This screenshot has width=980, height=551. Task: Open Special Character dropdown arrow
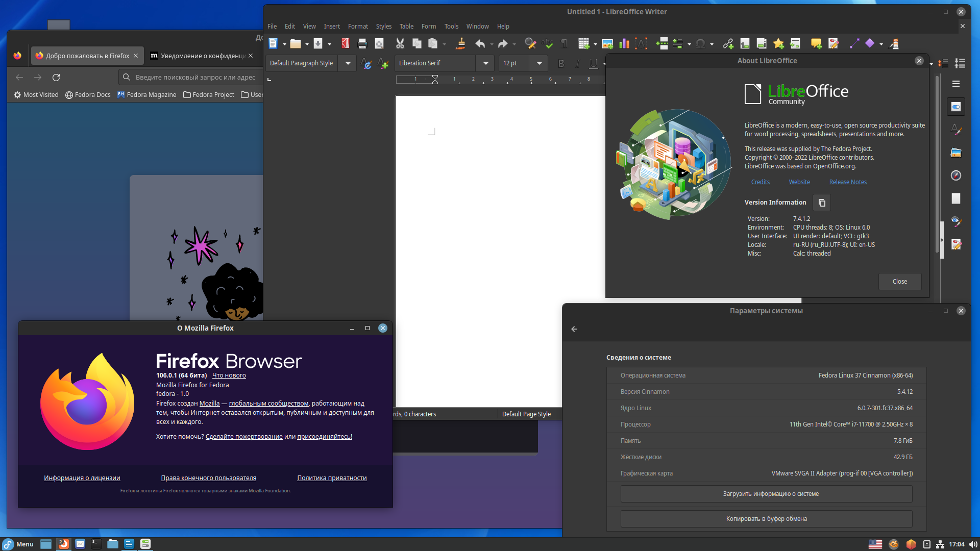[712, 44]
